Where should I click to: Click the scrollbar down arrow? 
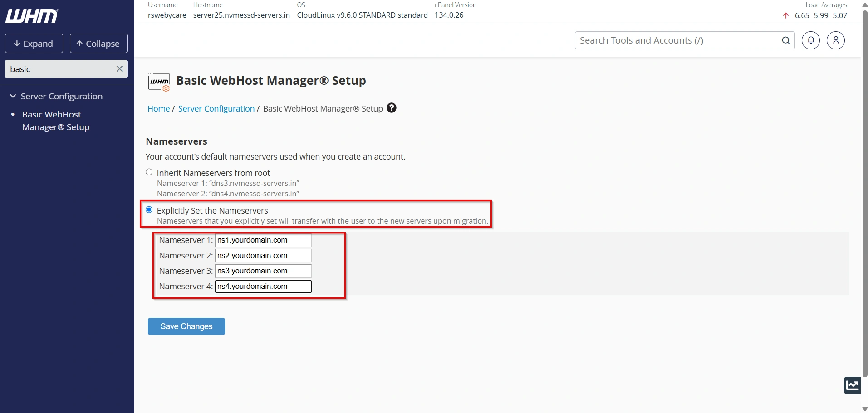tap(865, 409)
